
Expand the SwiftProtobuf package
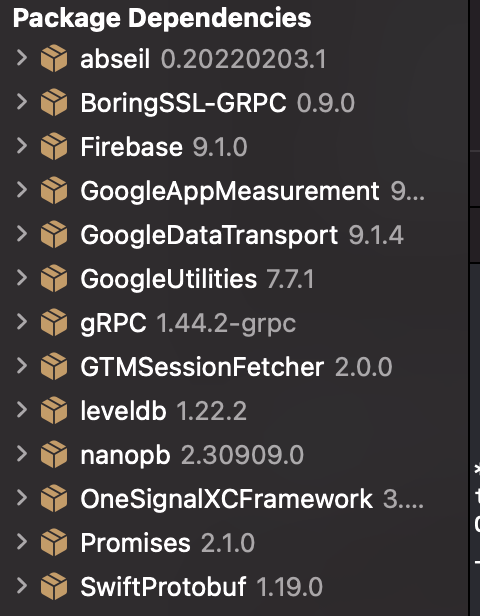(x=22, y=586)
